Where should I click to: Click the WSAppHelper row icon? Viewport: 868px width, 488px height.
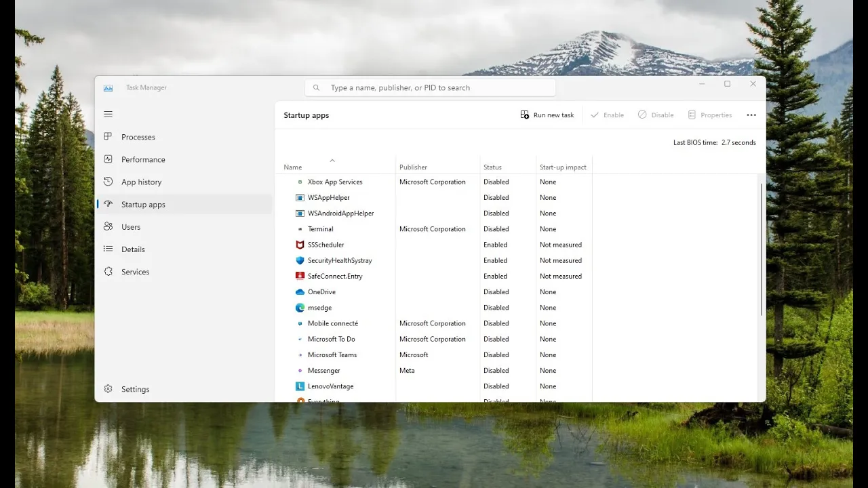tap(300, 197)
